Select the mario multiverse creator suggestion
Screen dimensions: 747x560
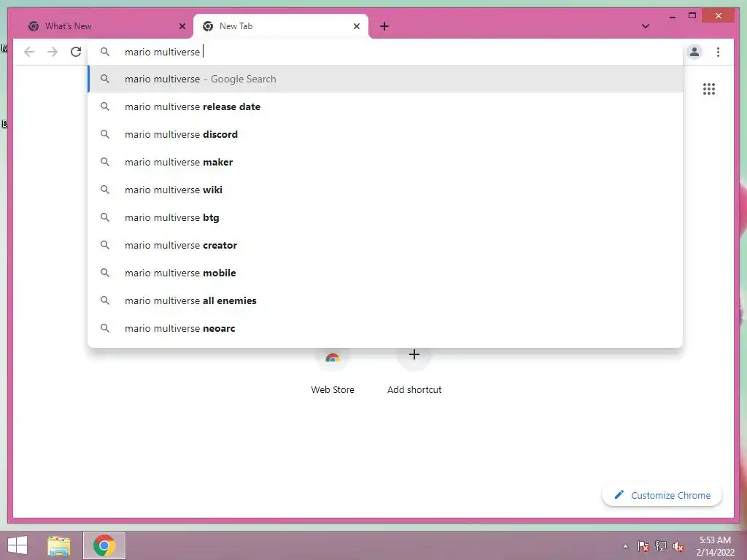tap(385, 245)
